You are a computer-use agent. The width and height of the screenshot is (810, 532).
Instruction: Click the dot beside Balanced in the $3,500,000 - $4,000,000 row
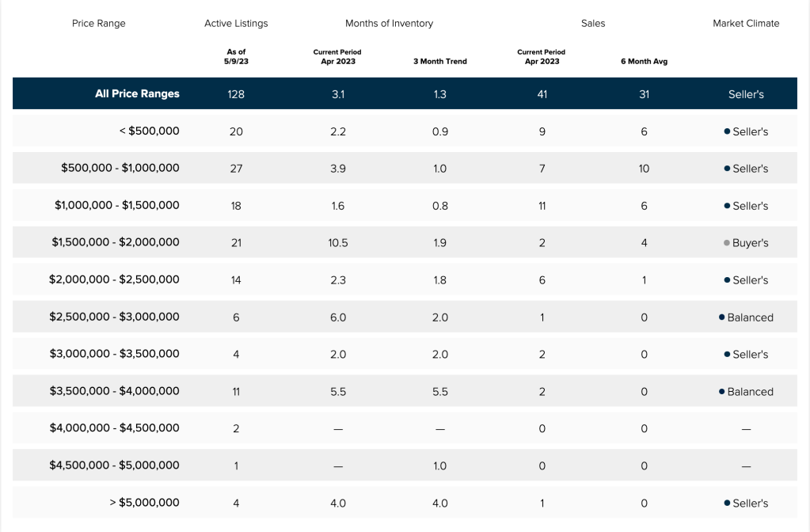point(721,392)
